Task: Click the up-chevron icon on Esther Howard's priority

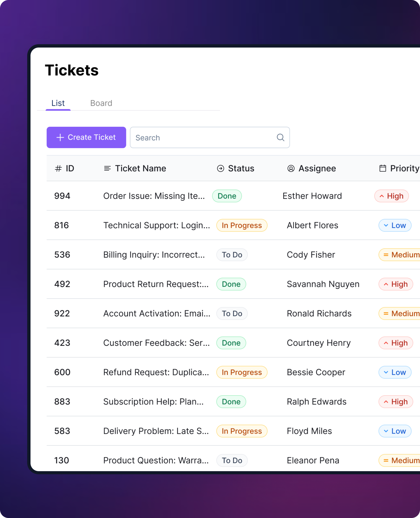Action: (381, 196)
